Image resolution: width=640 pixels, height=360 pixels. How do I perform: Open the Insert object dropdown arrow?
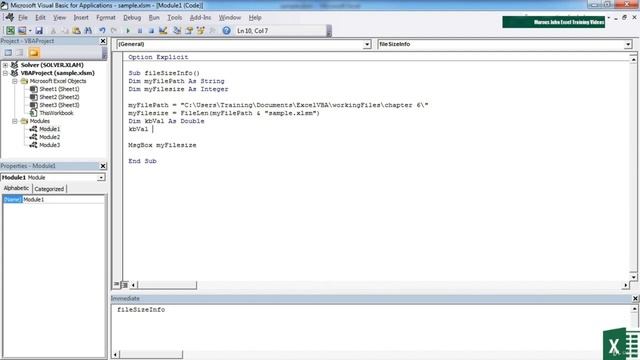coord(30,31)
